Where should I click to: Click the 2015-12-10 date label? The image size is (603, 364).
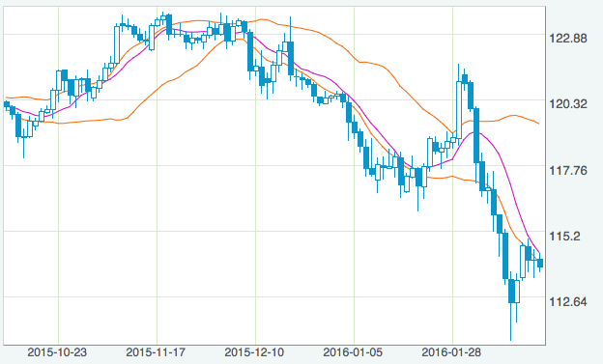point(254,352)
